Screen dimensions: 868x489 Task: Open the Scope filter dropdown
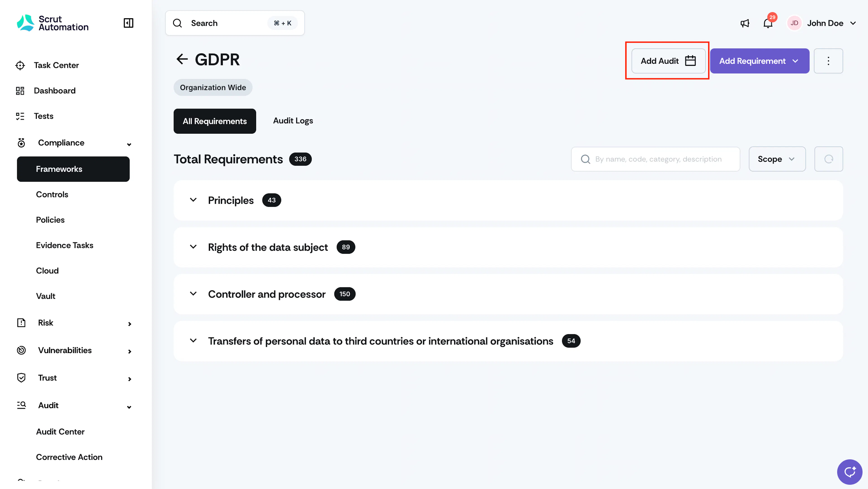(777, 159)
